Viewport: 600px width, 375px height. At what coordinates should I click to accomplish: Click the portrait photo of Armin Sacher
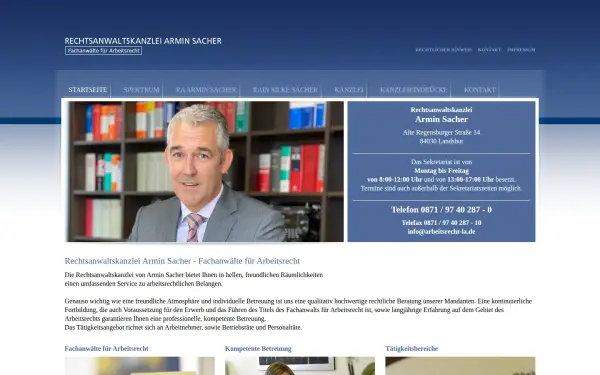pos(205,171)
